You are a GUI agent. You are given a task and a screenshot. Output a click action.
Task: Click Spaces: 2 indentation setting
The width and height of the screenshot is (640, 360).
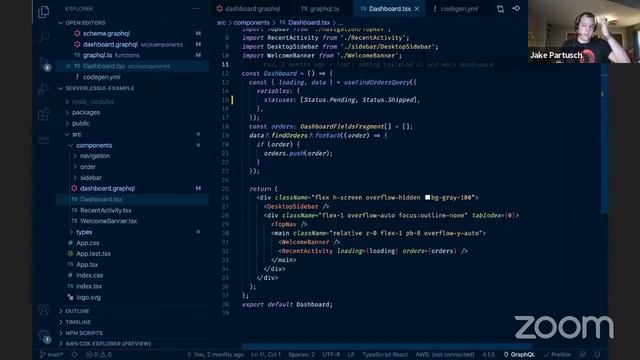(x=301, y=355)
